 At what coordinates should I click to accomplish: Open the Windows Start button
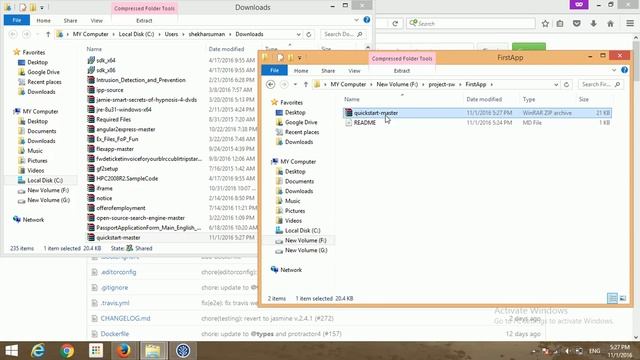(11, 351)
